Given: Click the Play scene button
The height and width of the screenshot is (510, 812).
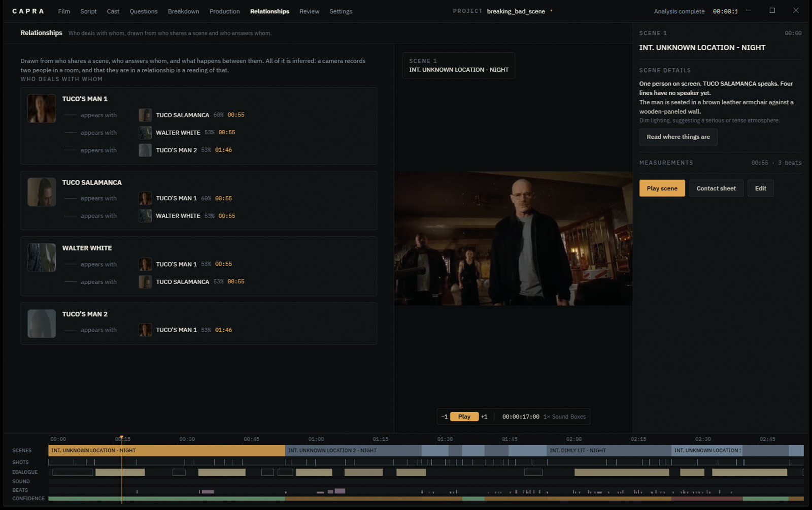Looking at the screenshot, I should [662, 188].
